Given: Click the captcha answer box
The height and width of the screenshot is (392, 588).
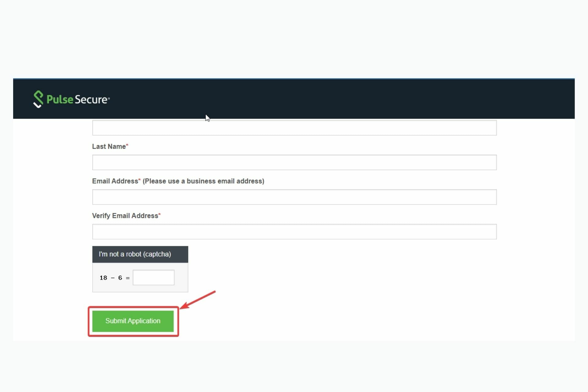Looking at the screenshot, I should (x=153, y=277).
